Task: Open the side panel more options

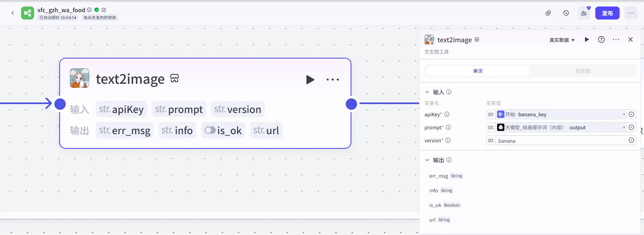Action: point(616,39)
